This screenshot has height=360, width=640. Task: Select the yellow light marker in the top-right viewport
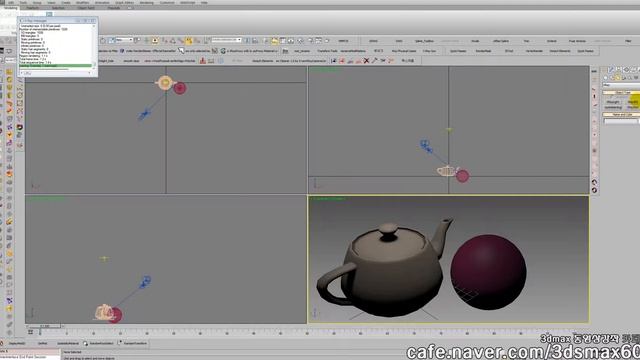point(449,130)
